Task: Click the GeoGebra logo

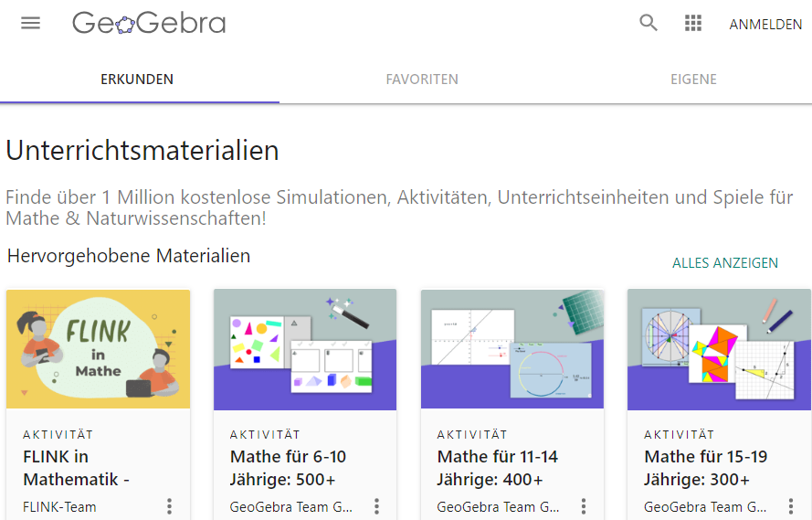Action: pyautogui.click(x=149, y=24)
